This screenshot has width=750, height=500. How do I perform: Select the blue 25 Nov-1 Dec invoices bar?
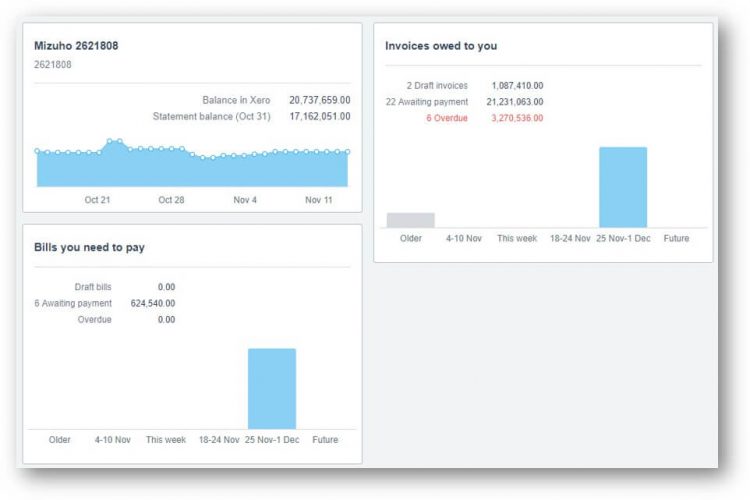(623, 187)
